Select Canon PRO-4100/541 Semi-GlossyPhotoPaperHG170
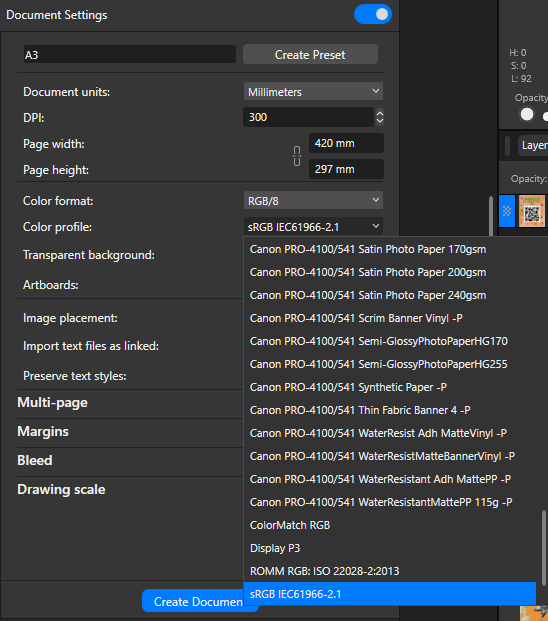This screenshot has width=548, height=621. point(390,341)
